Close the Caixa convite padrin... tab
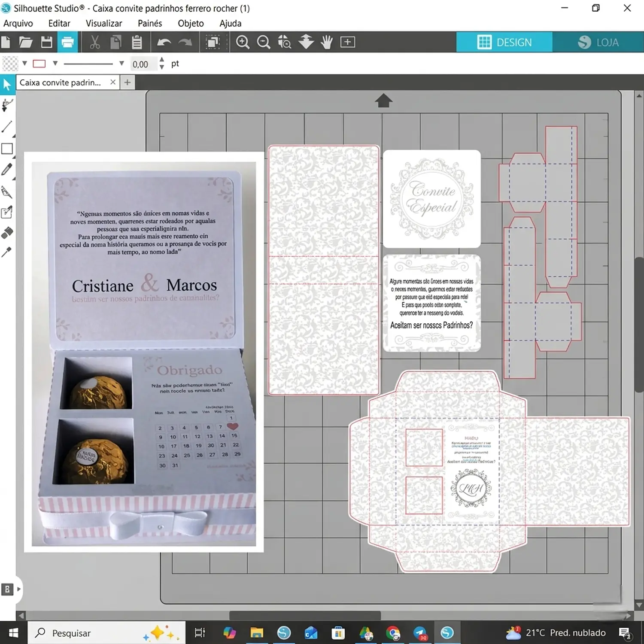This screenshot has height=644, width=644. pyautogui.click(x=113, y=82)
